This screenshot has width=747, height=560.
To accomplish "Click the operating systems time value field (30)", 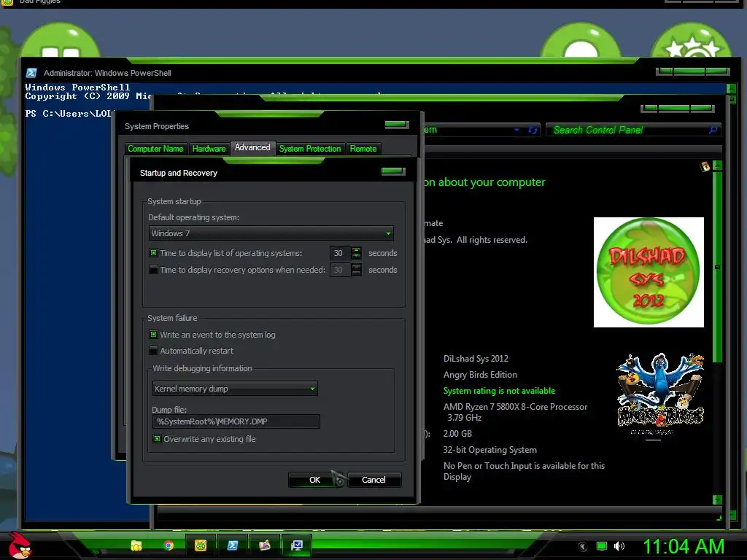I will 340,253.
